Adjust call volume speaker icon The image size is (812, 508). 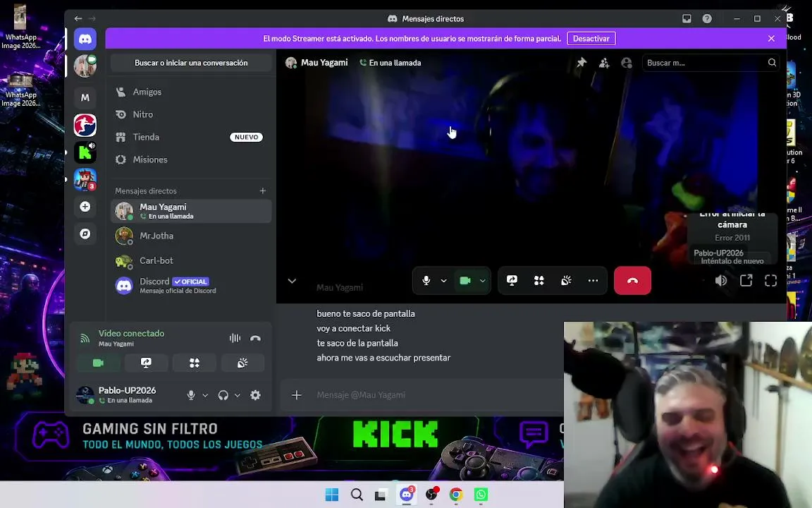click(x=721, y=280)
